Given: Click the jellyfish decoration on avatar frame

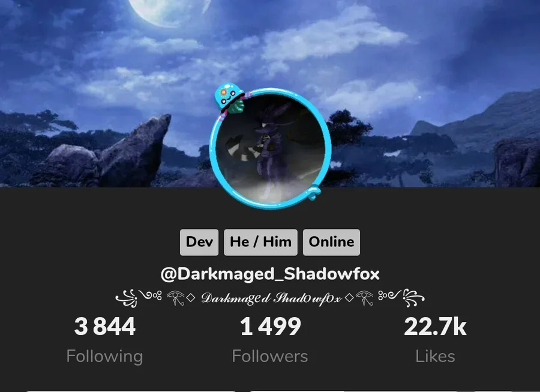Looking at the screenshot, I should point(229,97).
